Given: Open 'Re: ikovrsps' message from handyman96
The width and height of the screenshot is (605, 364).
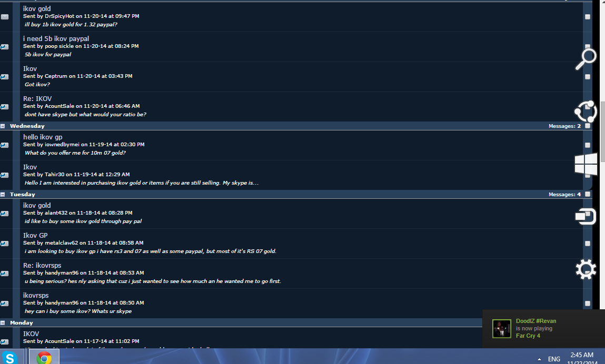Looking at the screenshot, I should tap(42, 265).
